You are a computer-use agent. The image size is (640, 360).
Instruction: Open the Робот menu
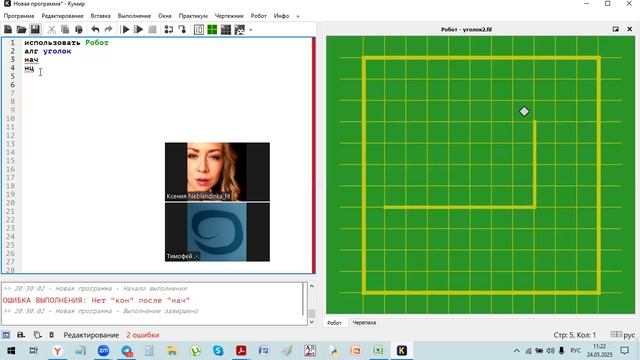coord(259,16)
